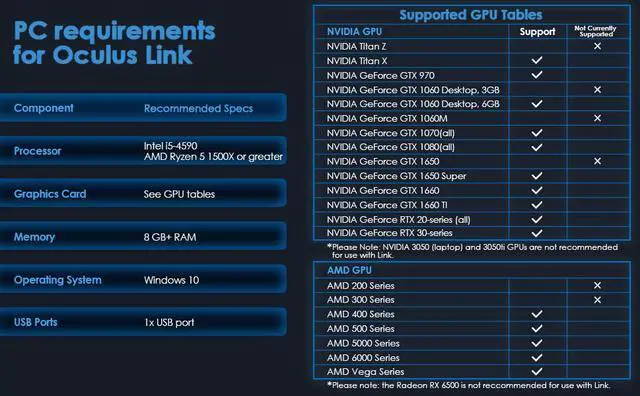Click the 'NVIDIA Titan Z' label
Screen dimensions: 640x396
click(356, 47)
